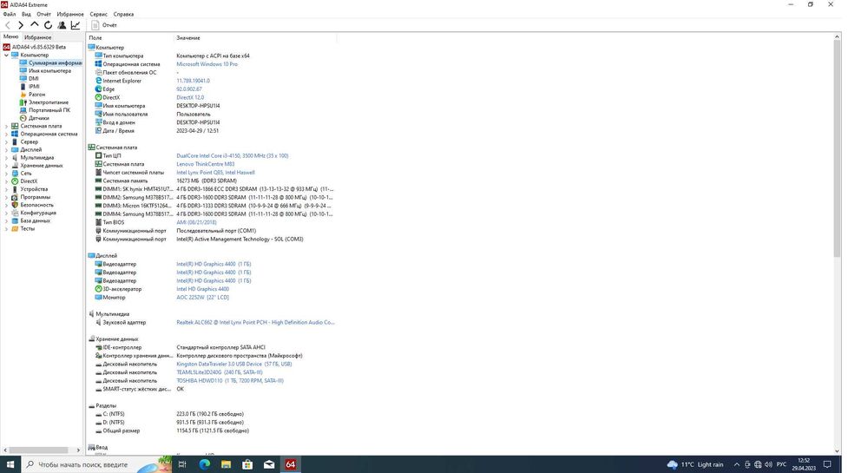Click the Отчёт report toolbar button
Image resolution: width=868 pixels, height=473 pixels.
point(104,25)
